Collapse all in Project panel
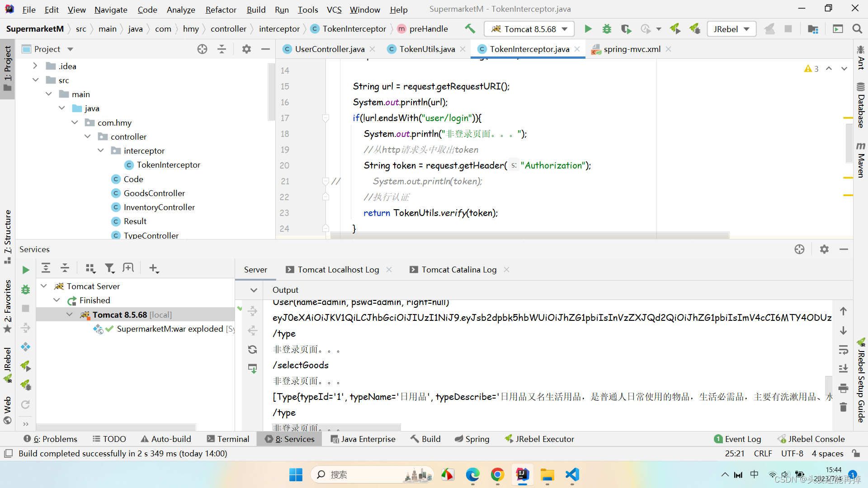The width and height of the screenshot is (868, 488). [222, 49]
